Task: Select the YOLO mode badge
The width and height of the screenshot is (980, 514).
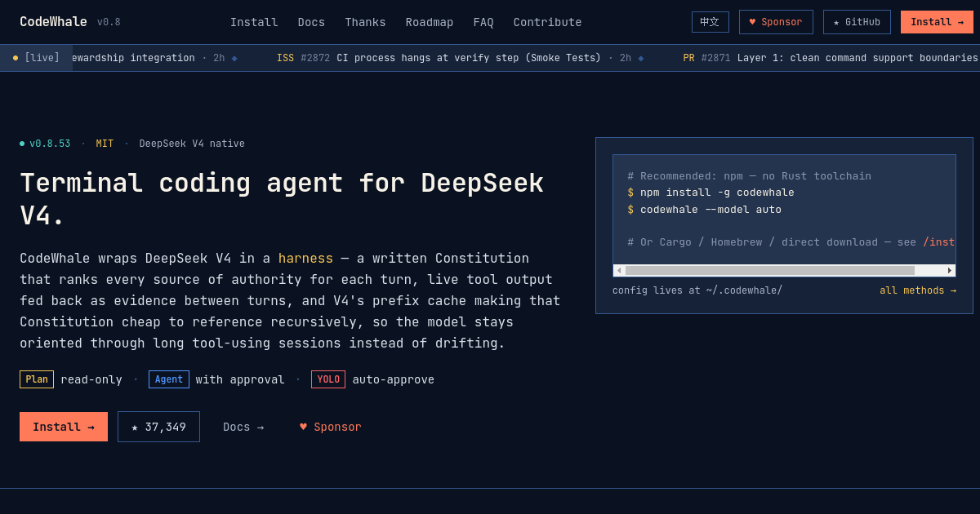Action: click(328, 379)
